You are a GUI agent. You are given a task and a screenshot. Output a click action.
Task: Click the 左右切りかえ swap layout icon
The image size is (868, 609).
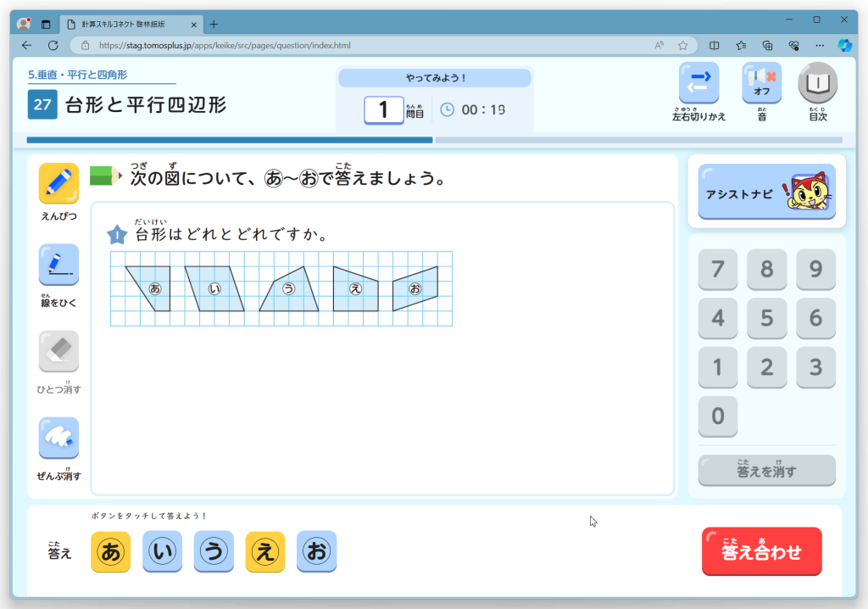[699, 83]
